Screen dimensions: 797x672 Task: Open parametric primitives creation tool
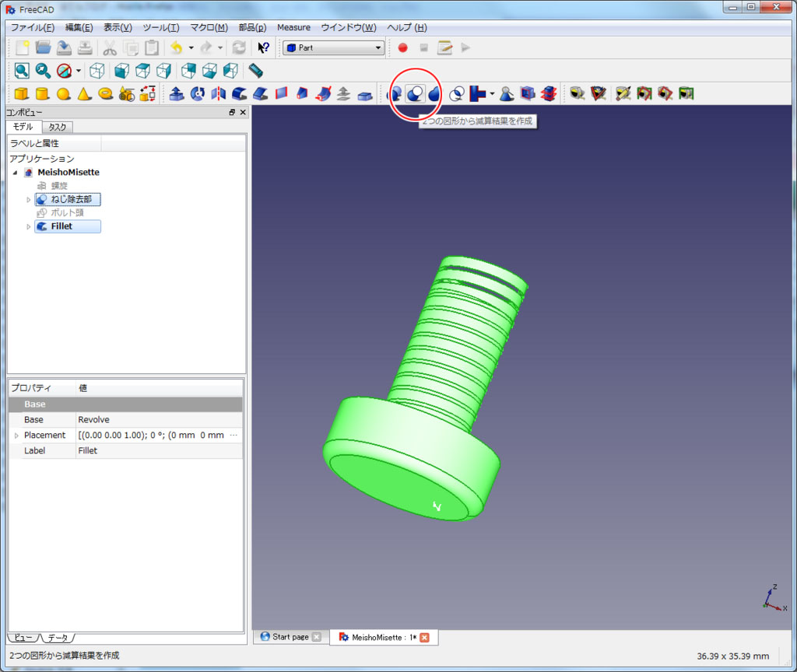(x=127, y=93)
